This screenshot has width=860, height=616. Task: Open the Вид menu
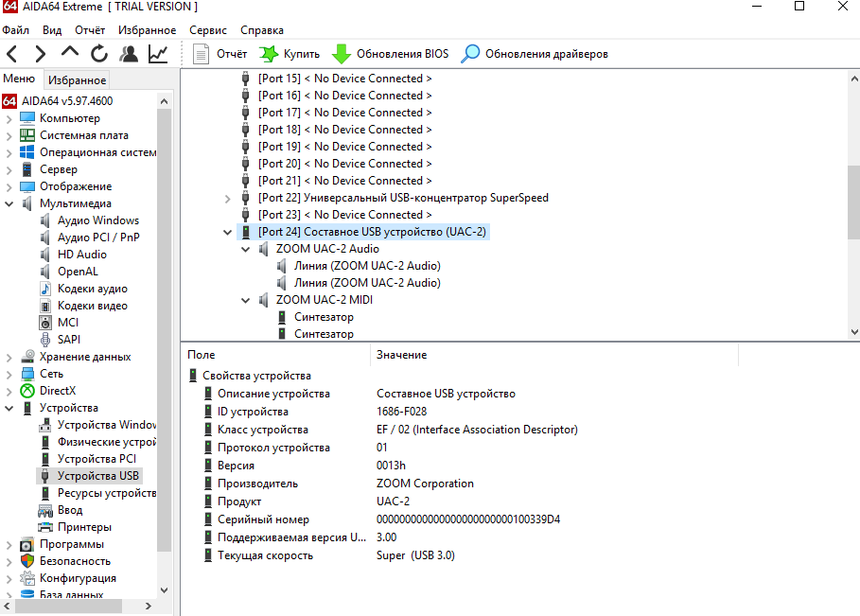coord(52,30)
